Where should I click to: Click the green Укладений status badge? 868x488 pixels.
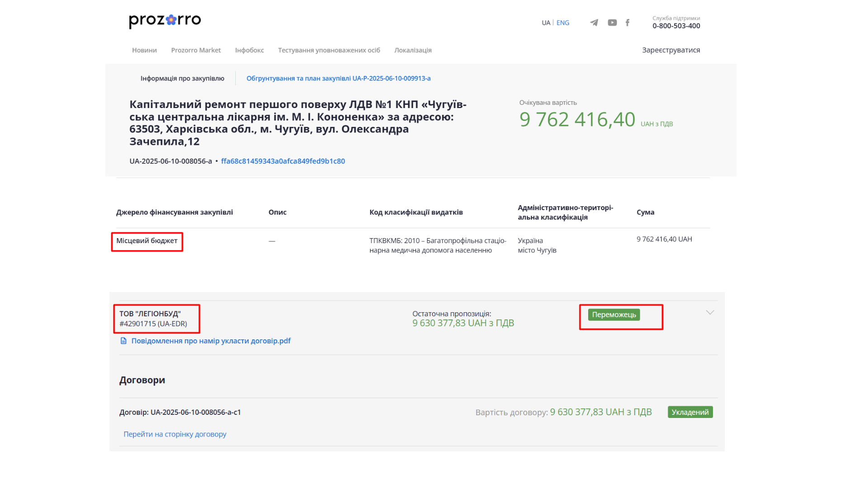pos(690,412)
